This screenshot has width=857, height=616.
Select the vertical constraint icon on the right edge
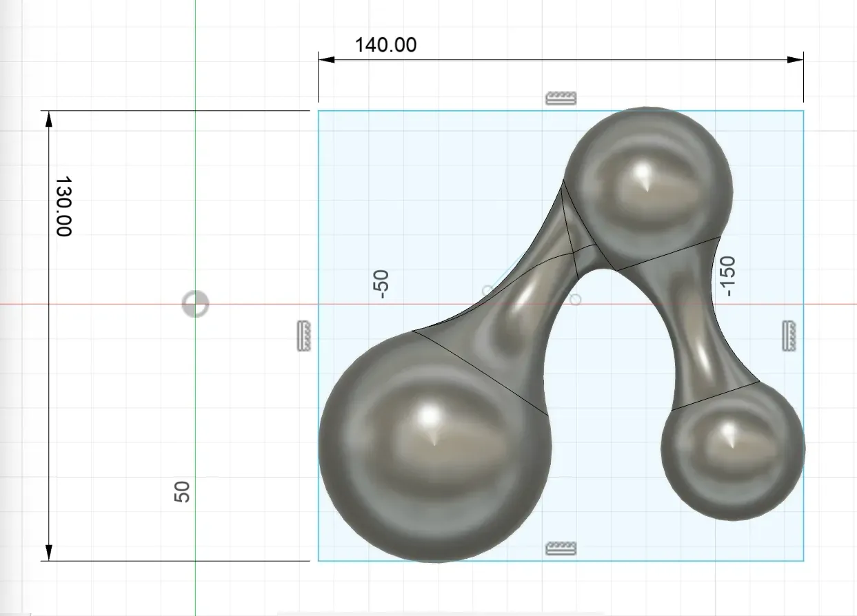(x=790, y=336)
